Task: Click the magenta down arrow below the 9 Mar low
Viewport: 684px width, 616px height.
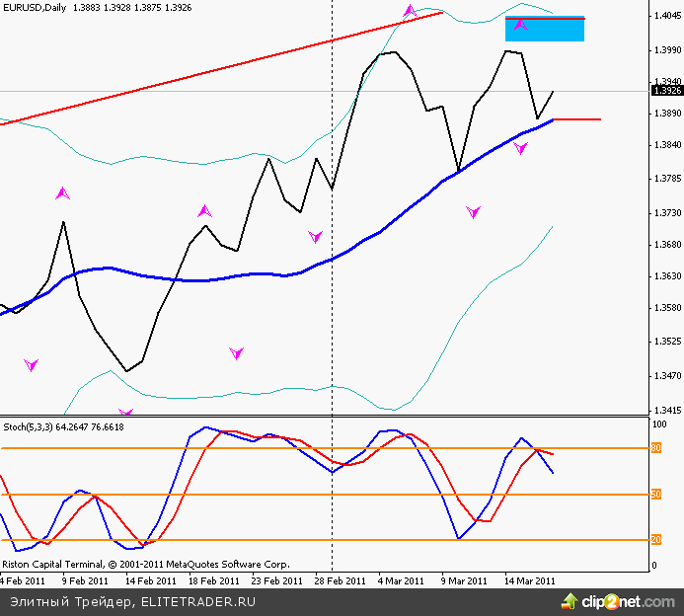Action: point(473,211)
